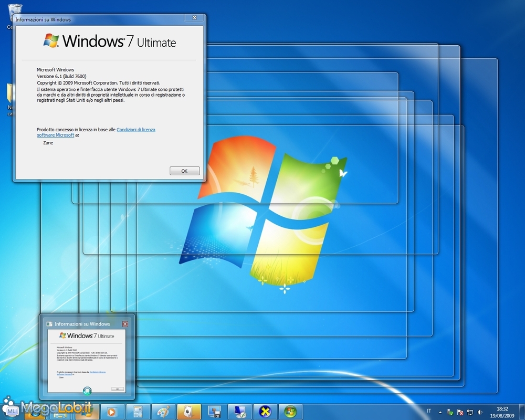Screen dimensions: 525x420
Task: Open Solitaire card game taskbar icon
Action: tap(188, 412)
